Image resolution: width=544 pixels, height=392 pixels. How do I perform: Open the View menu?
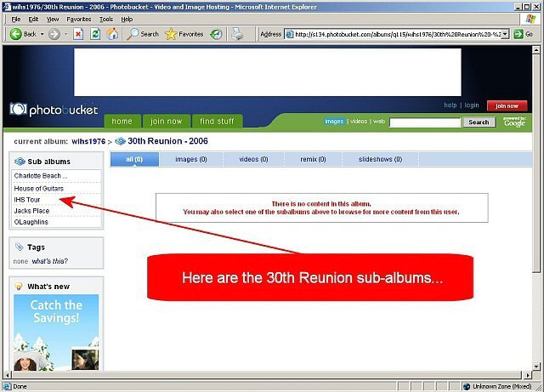(53, 19)
